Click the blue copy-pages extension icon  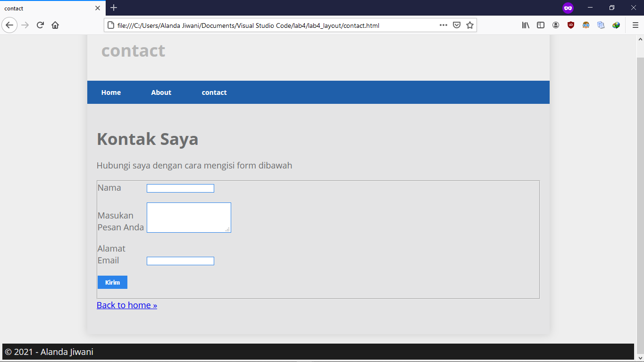pos(601,25)
